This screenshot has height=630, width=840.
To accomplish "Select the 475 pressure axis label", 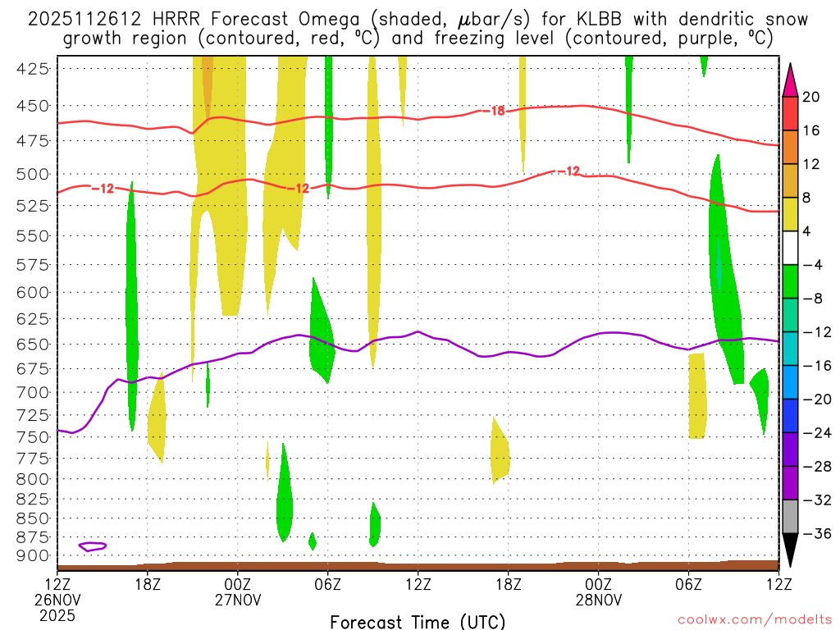I will pyautogui.click(x=33, y=141).
